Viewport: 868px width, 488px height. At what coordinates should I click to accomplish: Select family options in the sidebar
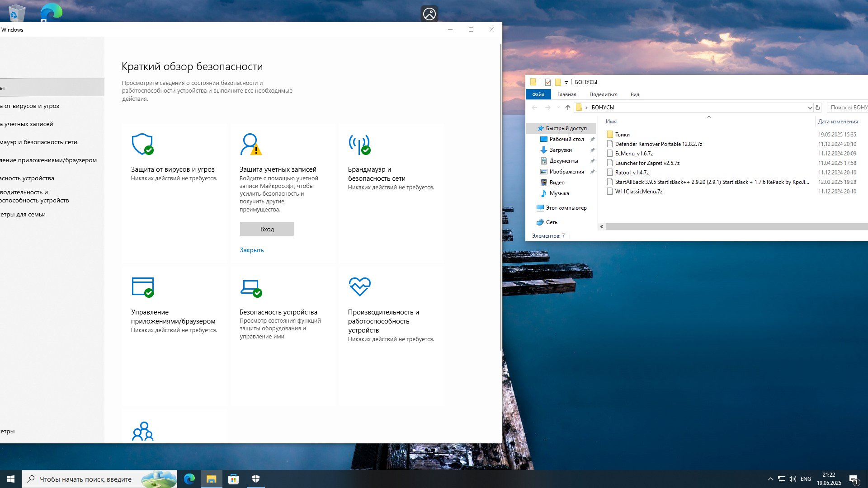click(52, 214)
